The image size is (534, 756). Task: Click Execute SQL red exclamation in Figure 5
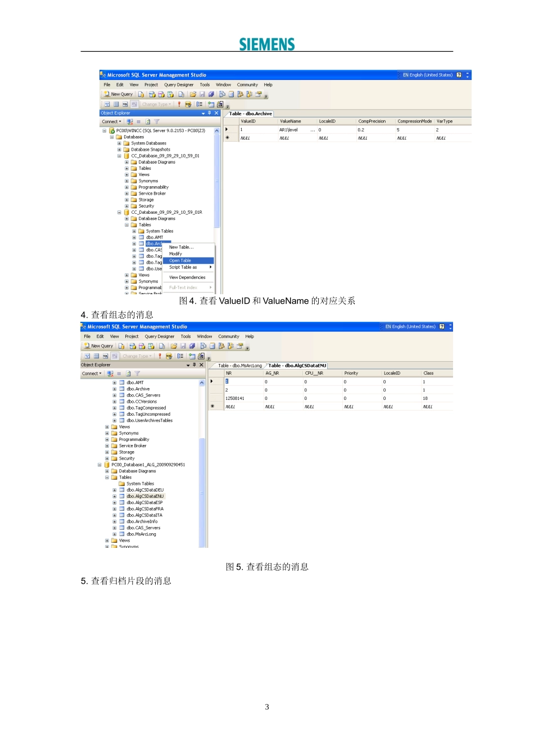pyautogui.click(x=160, y=356)
